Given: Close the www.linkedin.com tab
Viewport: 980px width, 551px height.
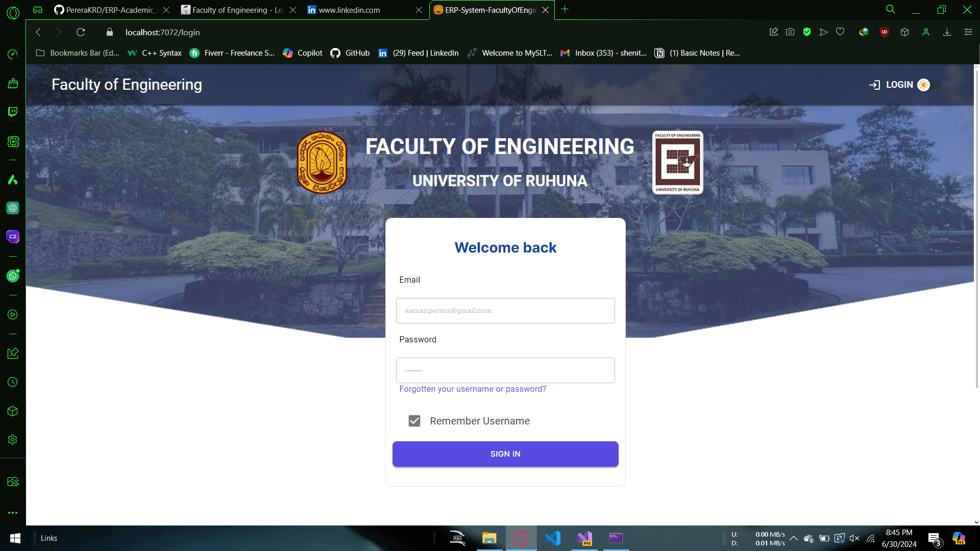Looking at the screenshot, I should coord(419,10).
